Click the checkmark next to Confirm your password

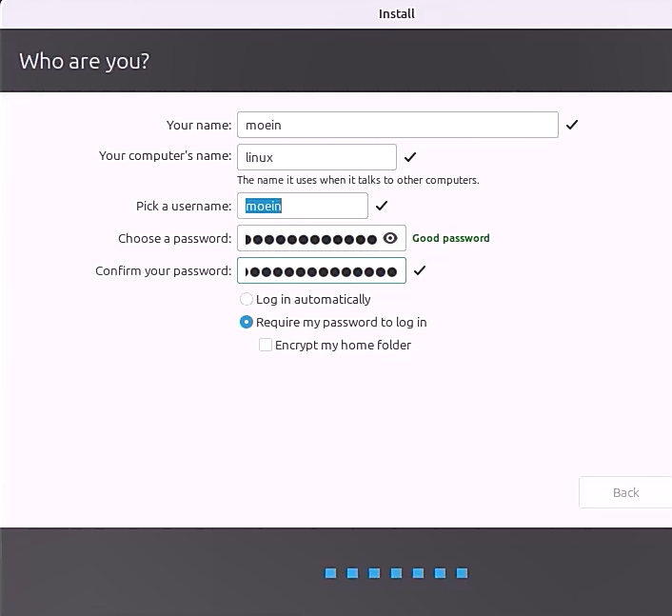420,271
